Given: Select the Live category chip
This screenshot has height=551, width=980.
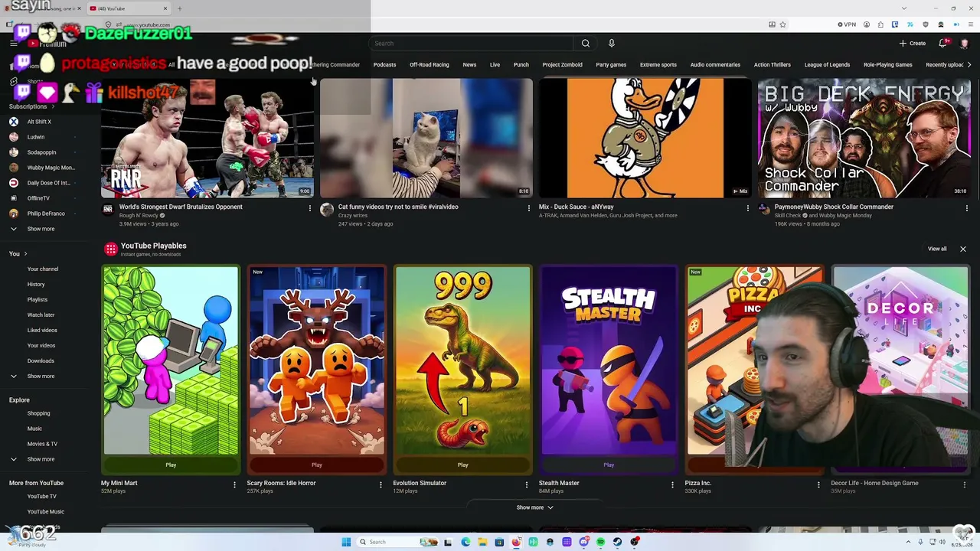Looking at the screenshot, I should (x=495, y=65).
